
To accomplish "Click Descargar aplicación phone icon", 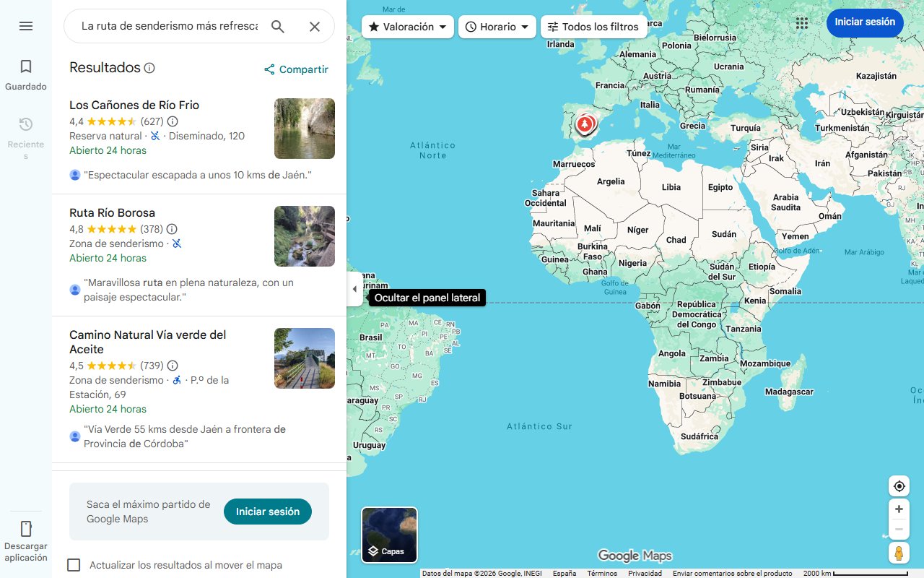I will 26,529.
